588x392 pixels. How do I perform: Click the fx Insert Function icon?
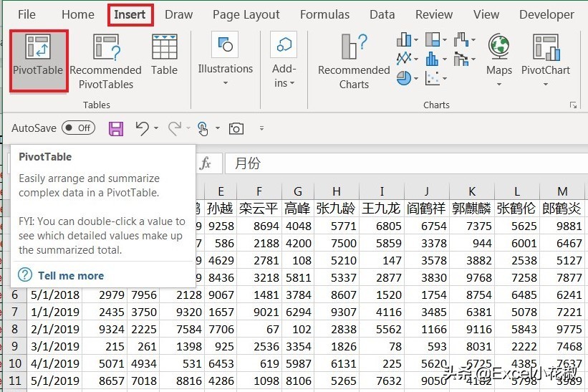pos(206,163)
